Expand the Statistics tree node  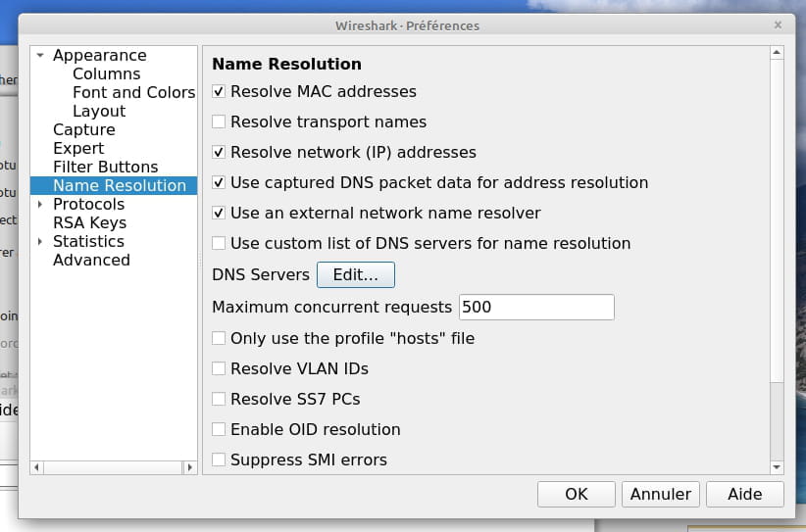[x=40, y=241]
